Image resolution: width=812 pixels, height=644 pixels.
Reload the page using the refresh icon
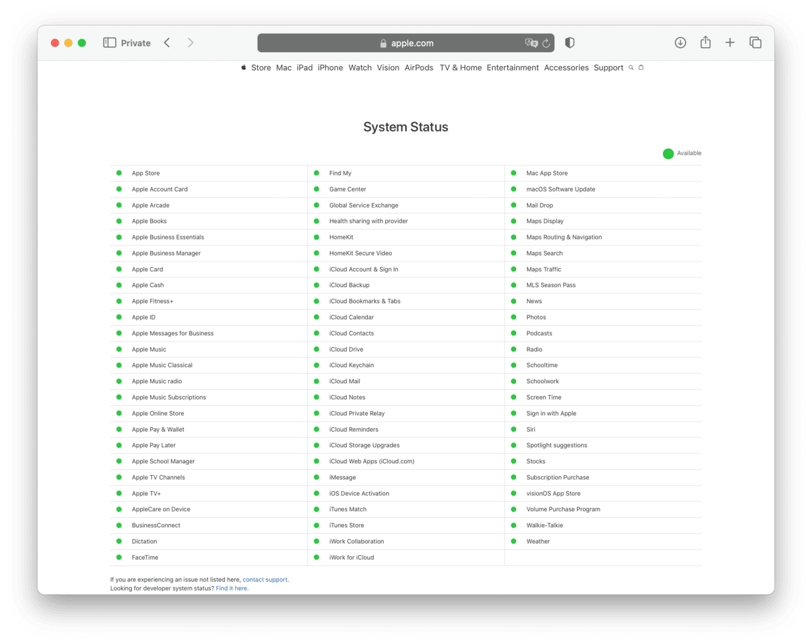(546, 43)
